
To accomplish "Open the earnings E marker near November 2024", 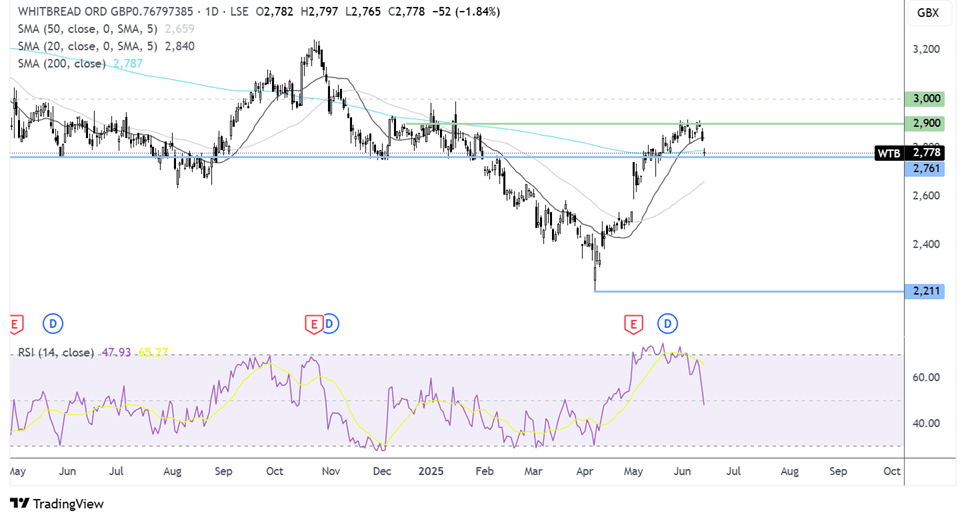I will point(314,324).
